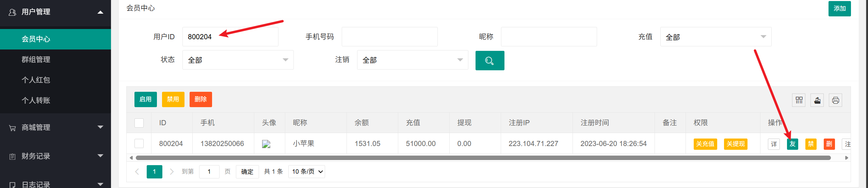Click the 手机号码 input field
The height and width of the screenshot is (188, 868).
coord(389,37)
